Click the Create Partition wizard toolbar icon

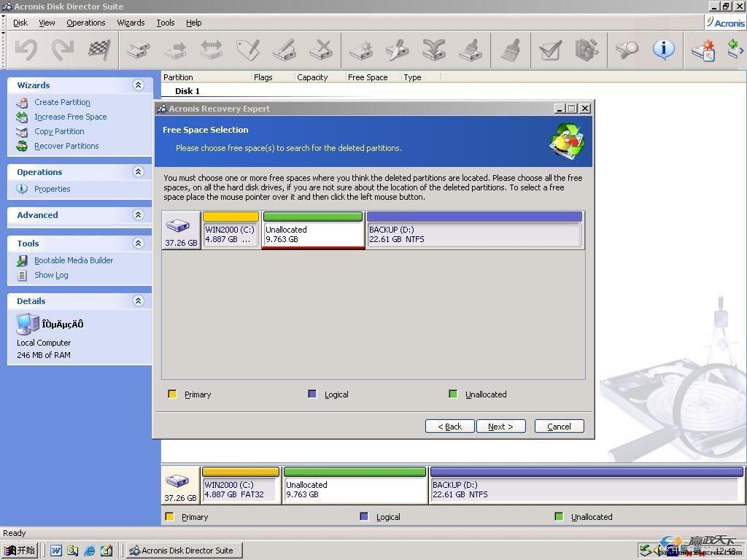click(x=703, y=50)
